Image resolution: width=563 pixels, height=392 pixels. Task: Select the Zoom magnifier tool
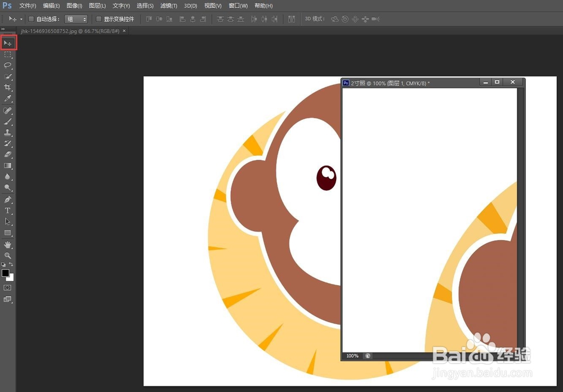(x=7, y=256)
